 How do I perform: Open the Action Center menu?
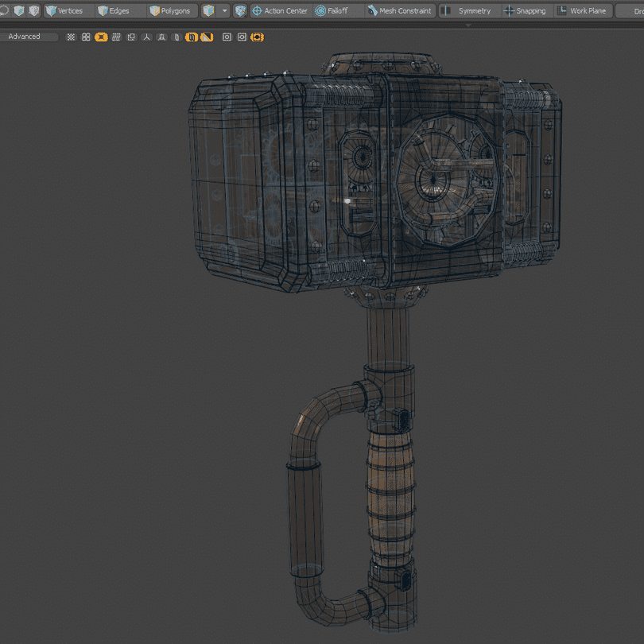pos(279,11)
